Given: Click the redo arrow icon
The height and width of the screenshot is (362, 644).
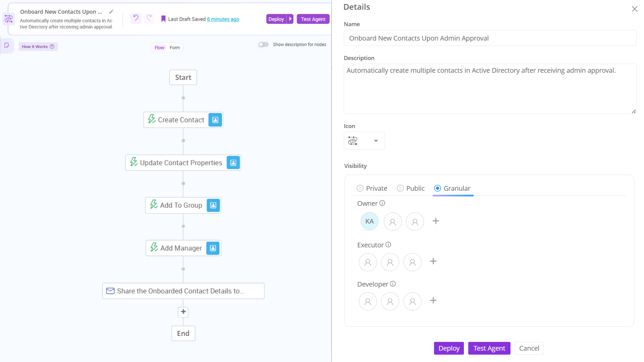Looking at the screenshot, I should 149,18.
